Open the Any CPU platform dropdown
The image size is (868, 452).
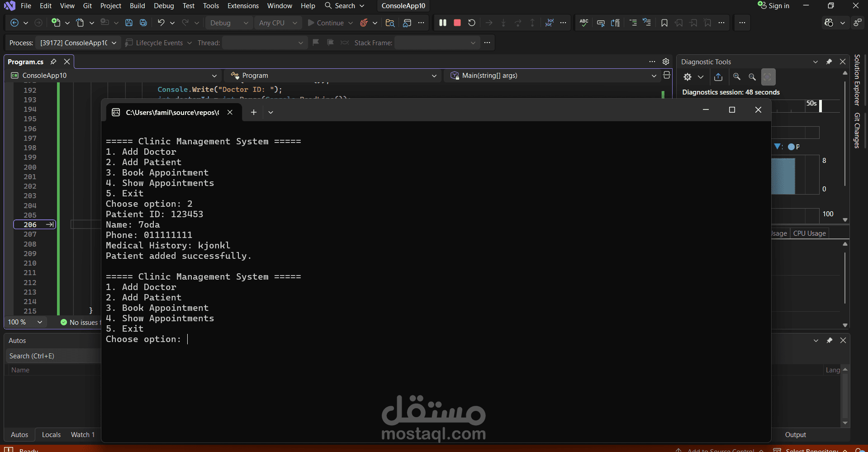[278, 23]
